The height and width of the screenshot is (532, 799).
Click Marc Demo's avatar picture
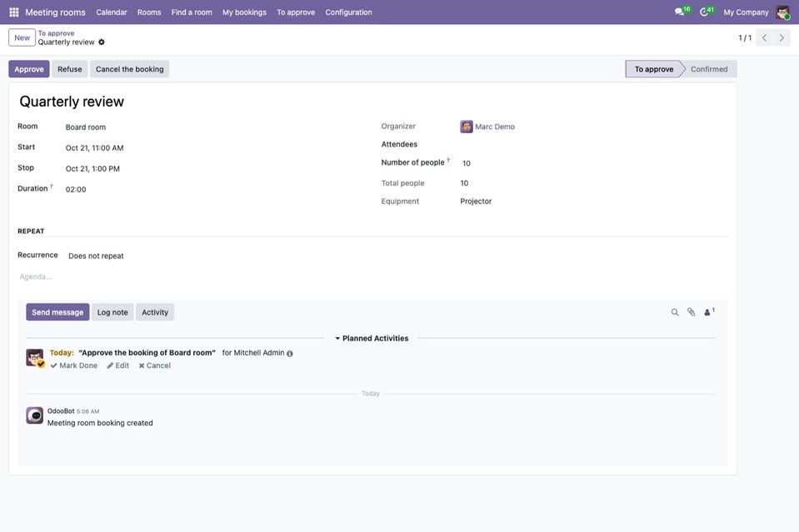[x=467, y=127]
